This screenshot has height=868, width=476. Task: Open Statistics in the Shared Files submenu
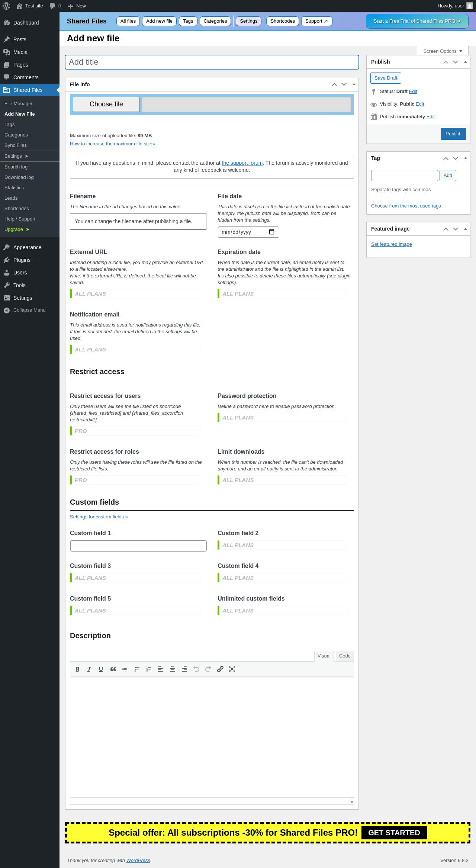click(14, 188)
